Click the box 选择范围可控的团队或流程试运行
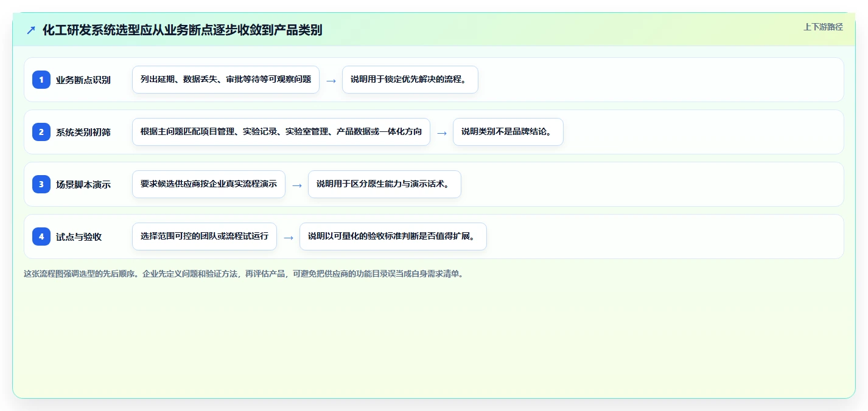The width and height of the screenshot is (868, 411). (x=205, y=237)
